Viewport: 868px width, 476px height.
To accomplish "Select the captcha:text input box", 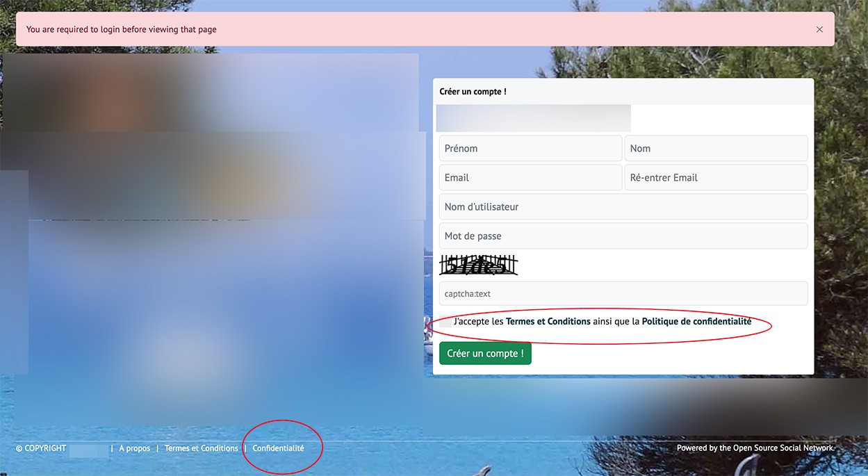I will point(623,293).
